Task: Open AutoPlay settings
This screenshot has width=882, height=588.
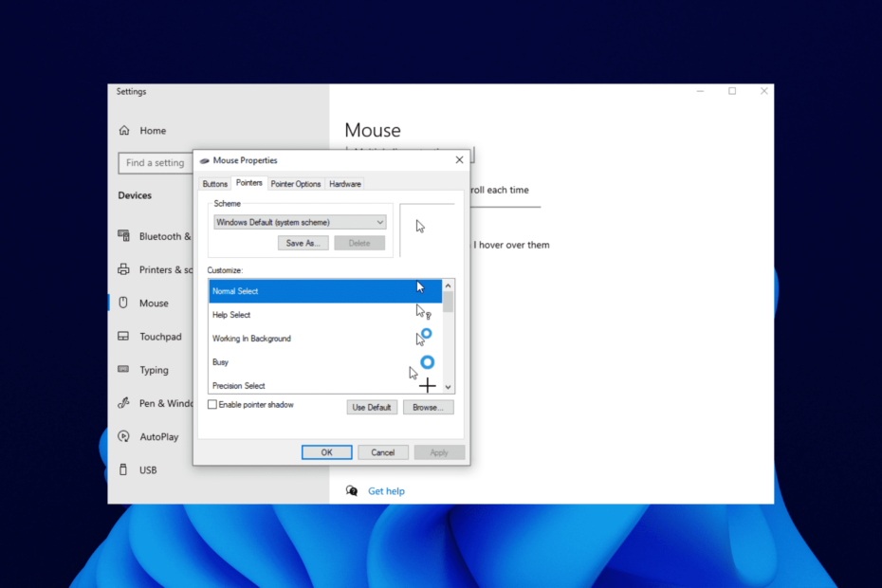Action: tap(155, 436)
